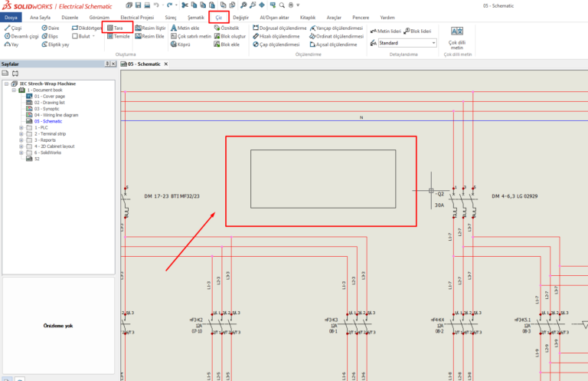
Task: Expand the 1 - PLC folder
Action: [x=21, y=127]
